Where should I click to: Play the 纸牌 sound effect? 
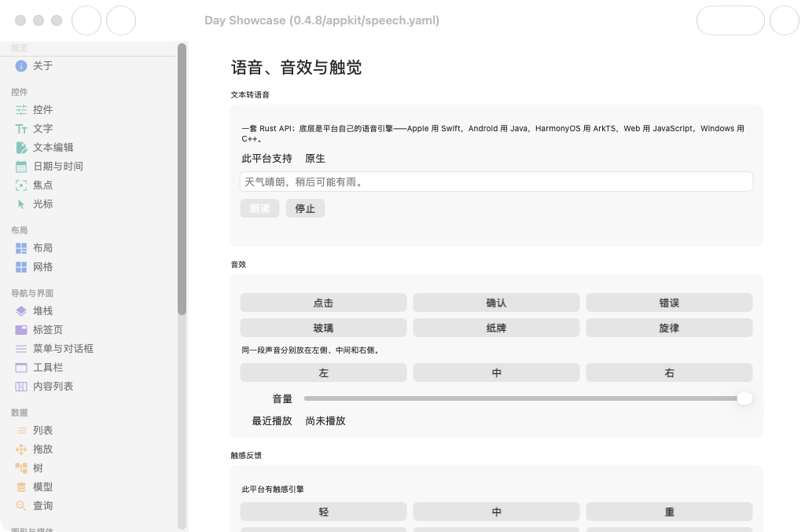click(497, 328)
